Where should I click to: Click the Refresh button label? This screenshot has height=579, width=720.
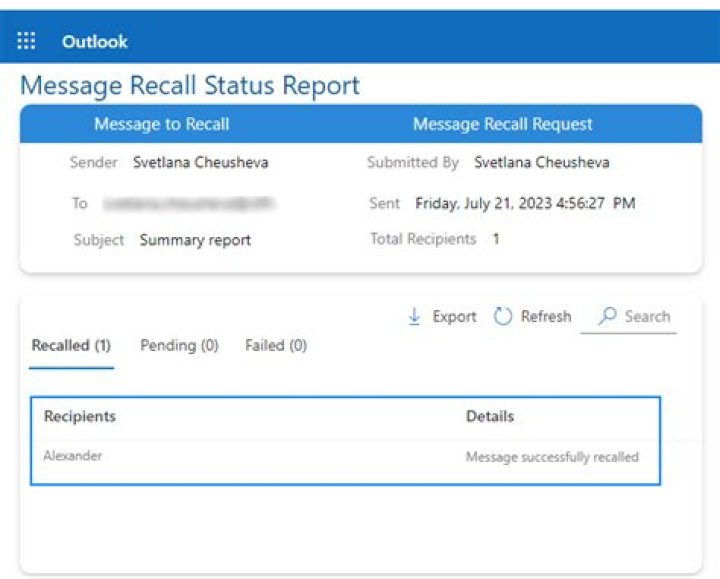[x=546, y=316]
